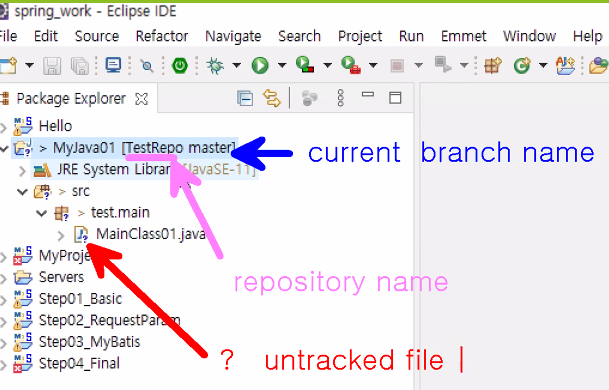This screenshot has height=390, width=609.
Task: Expand the Hello project
Action: tap(3, 127)
